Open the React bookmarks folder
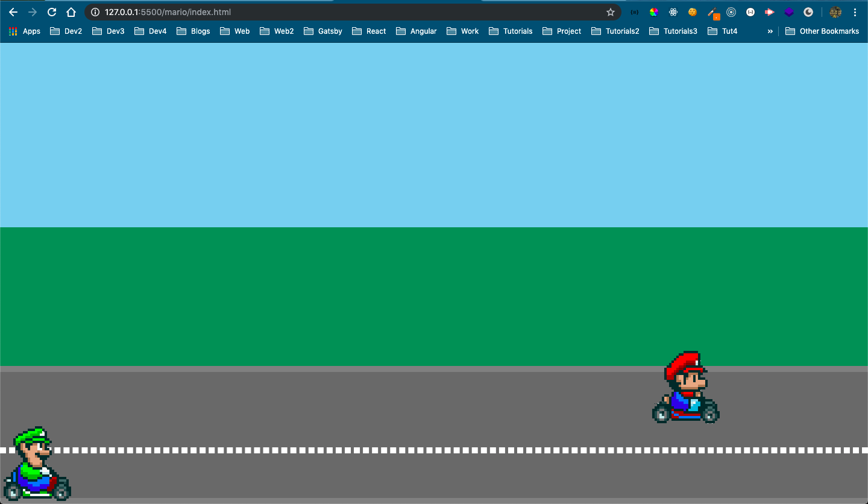 coord(369,31)
